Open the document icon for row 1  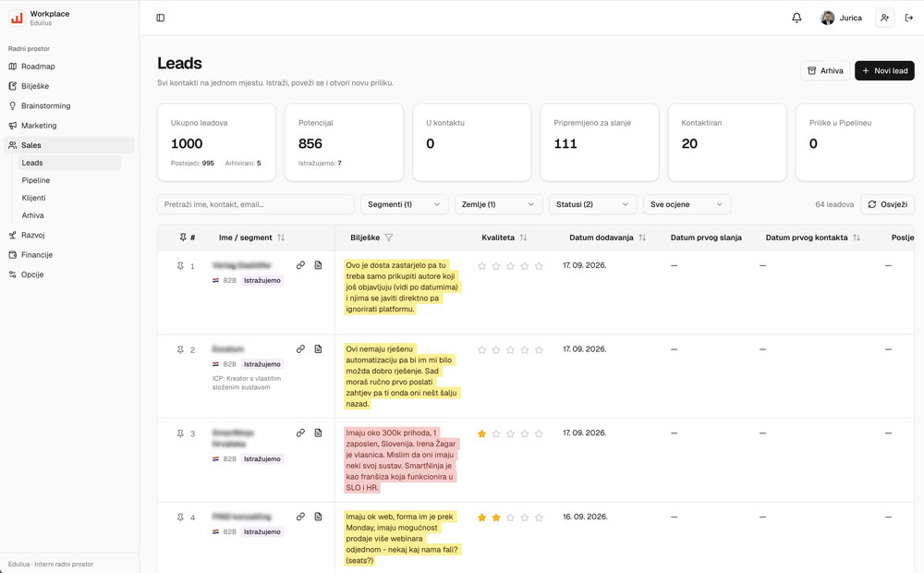[318, 265]
